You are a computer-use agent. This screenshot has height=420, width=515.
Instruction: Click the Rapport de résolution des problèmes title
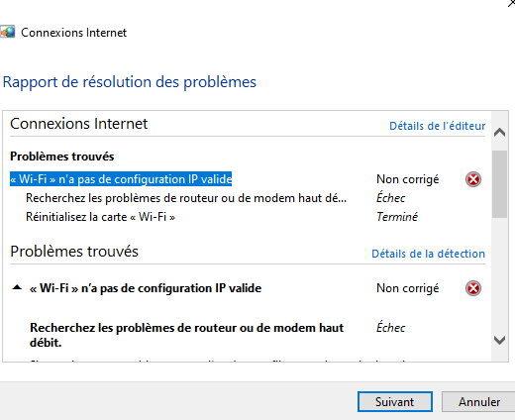[130, 82]
